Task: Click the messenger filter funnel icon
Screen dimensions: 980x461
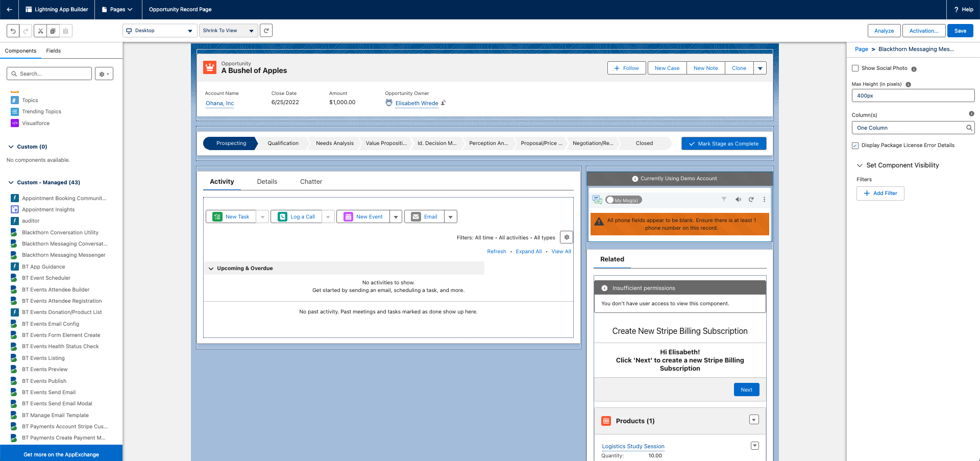Action: pos(724,199)
